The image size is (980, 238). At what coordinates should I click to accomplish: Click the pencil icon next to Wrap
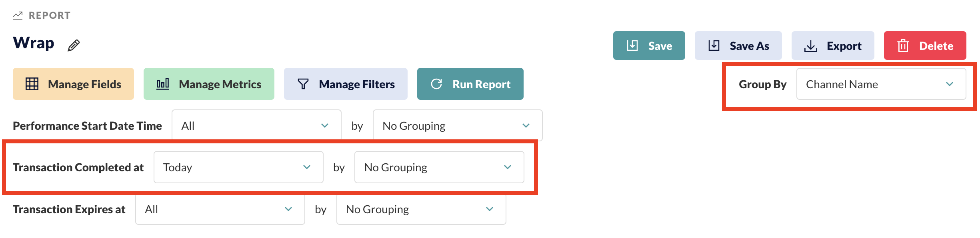(74, 45)
